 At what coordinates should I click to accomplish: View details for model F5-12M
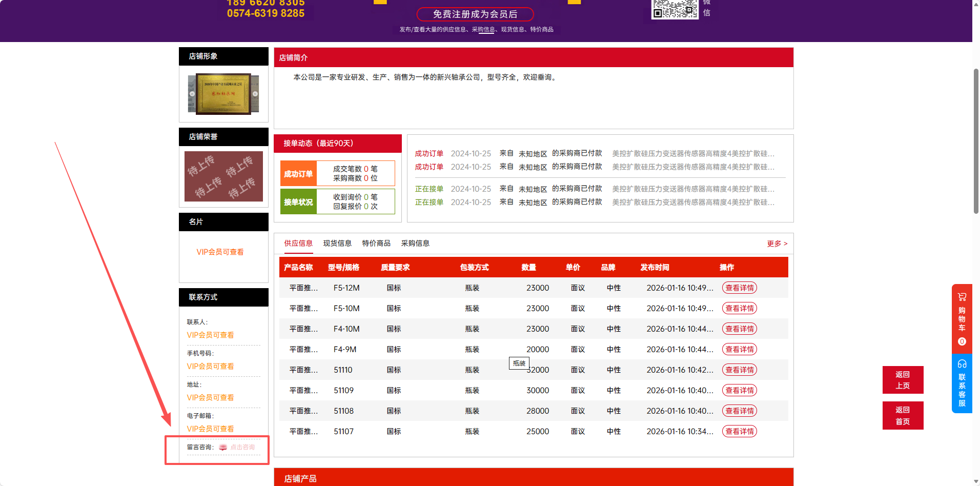[739, 288]
